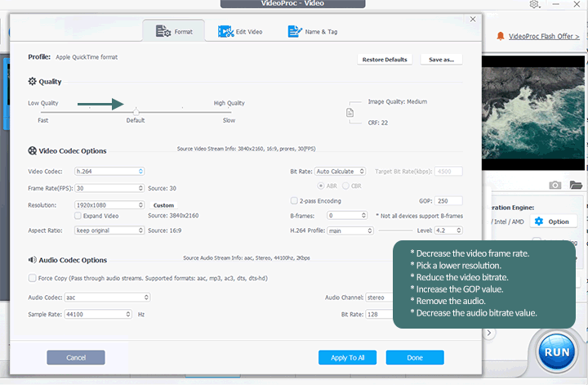
Task: Click the Done button
Action: click(415, 357)
